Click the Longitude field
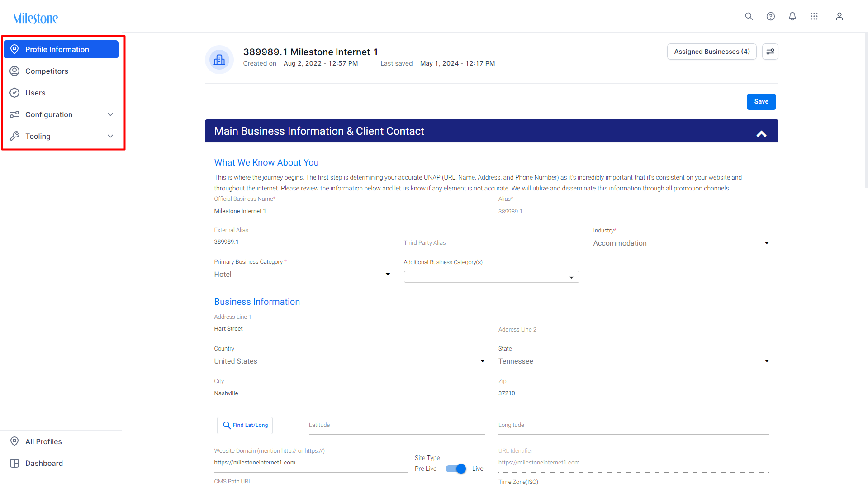The width and height of the screenshot is (868, 488). 633,426
